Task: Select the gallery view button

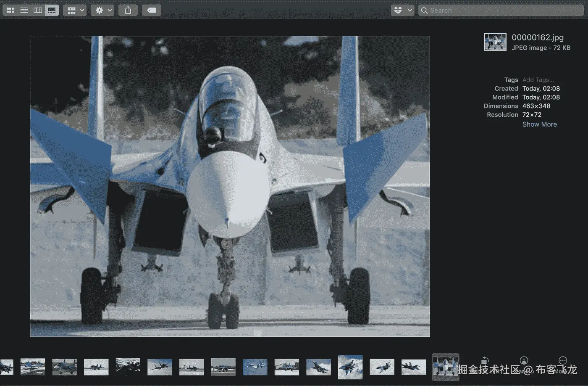Action: (52, 10)
